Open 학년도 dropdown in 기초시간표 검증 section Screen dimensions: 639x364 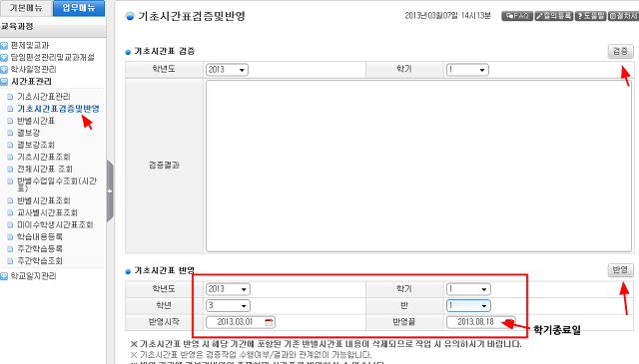pyautogui.click(x=227, y=70)
